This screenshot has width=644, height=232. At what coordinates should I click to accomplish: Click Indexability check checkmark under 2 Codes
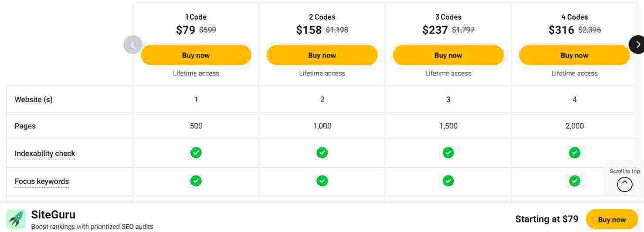click(x=322, y=153)
